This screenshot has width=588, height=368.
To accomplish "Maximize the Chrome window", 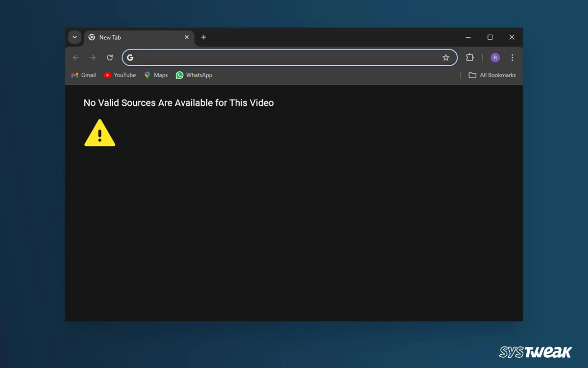I will coord(490,37).
